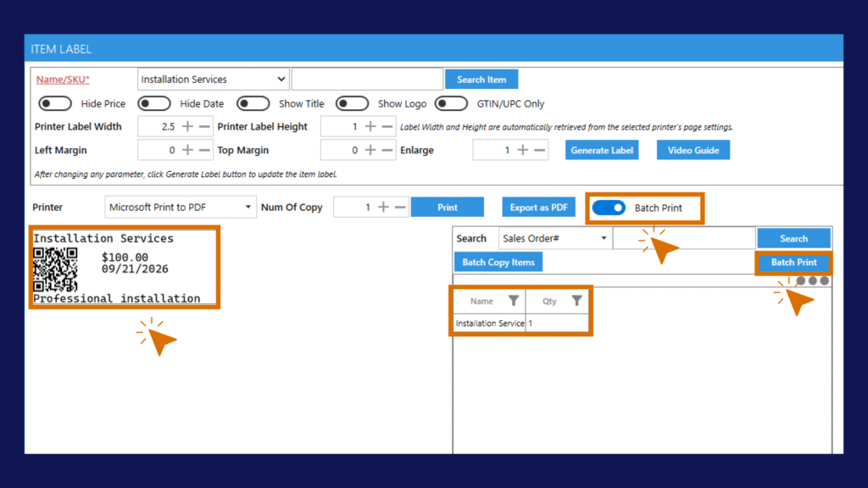Increase Enlarge value with plus icon
The image size is (868, 488).
click(x=522, y=150)
